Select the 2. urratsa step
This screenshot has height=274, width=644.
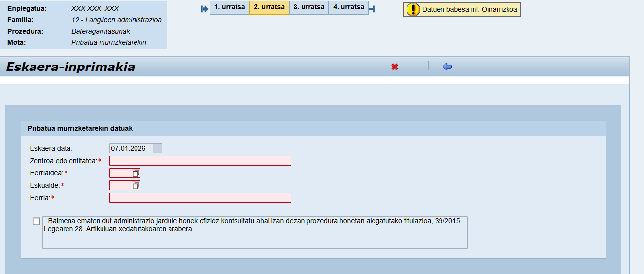(269, 8)
